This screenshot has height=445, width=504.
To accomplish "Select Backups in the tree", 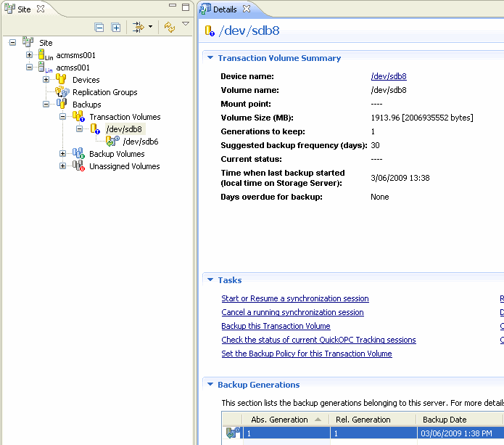I will coord(87,105).
